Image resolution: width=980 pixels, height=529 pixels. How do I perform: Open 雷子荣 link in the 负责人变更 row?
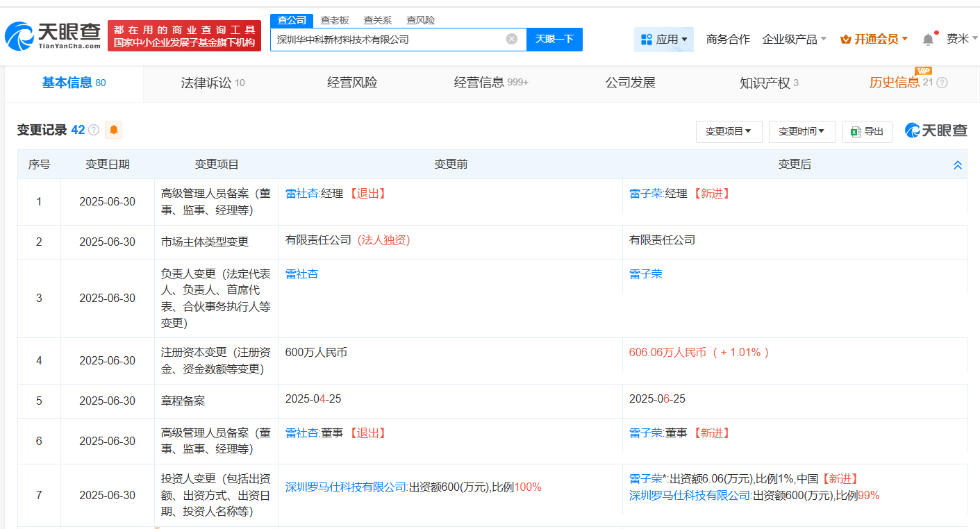click(645, 274)
